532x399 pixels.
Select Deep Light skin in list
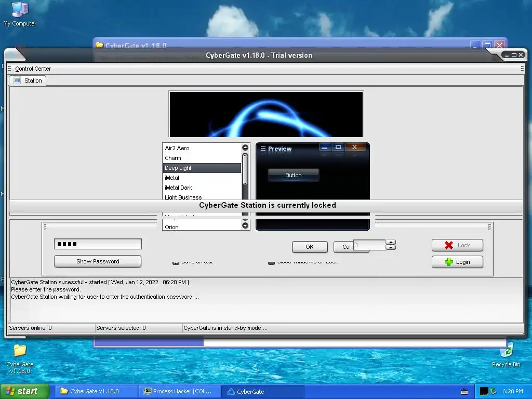point(202,168)
